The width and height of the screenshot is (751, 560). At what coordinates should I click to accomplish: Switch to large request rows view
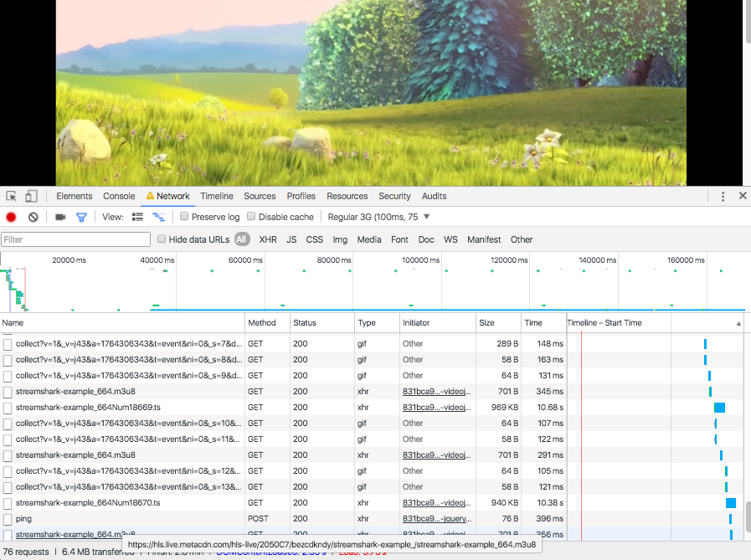click(137, 217)
